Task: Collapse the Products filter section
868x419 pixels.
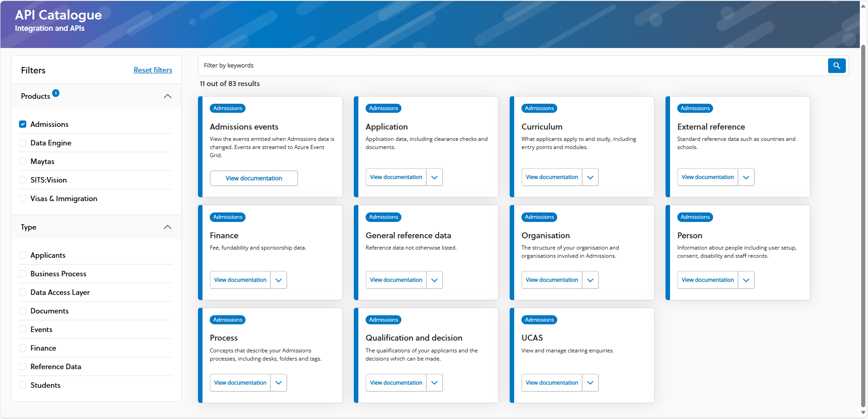Action: [167, 96]
